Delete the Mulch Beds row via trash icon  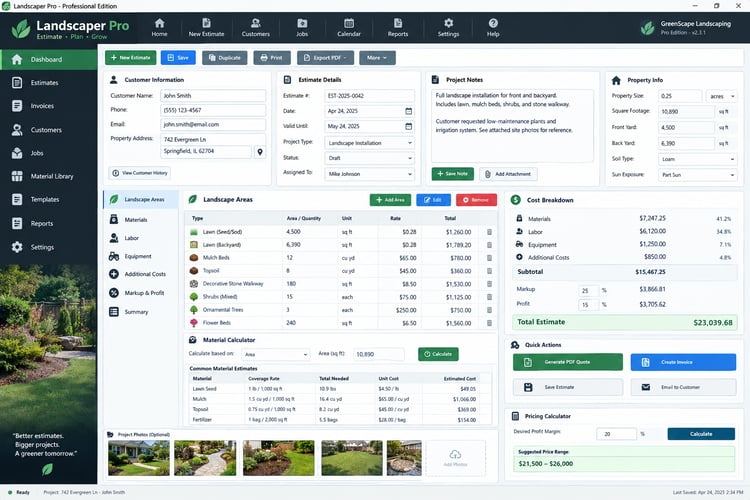pos(489,258)
